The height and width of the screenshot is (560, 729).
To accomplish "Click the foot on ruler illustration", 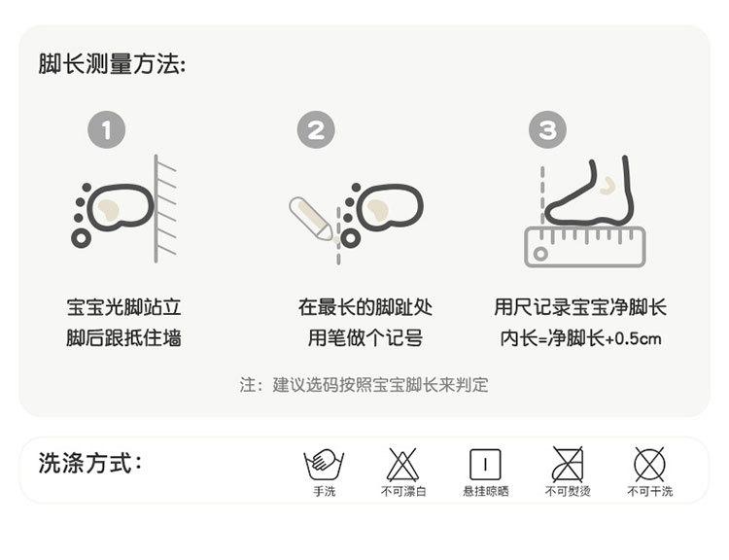I will 585,212.
